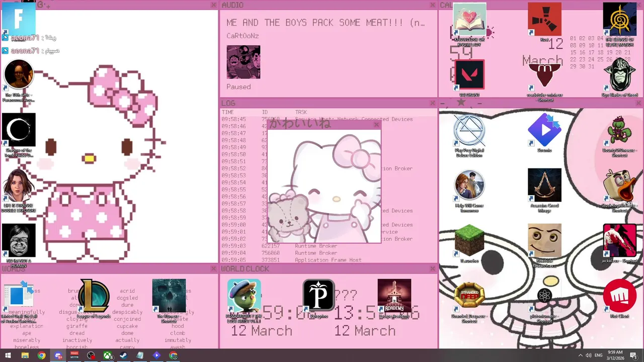Open Help Will Come Tomorrow shortcut

tap(469, 190)
